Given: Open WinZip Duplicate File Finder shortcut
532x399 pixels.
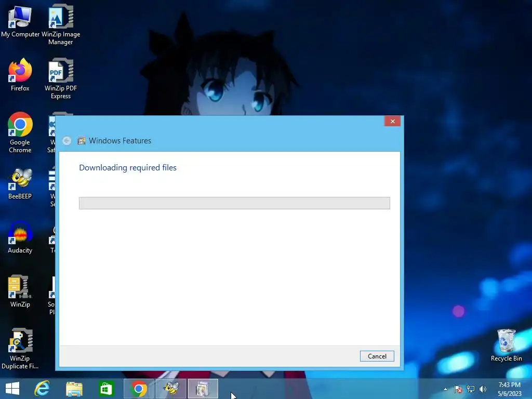Looking at the screenshot, I should tap(20, 349).
